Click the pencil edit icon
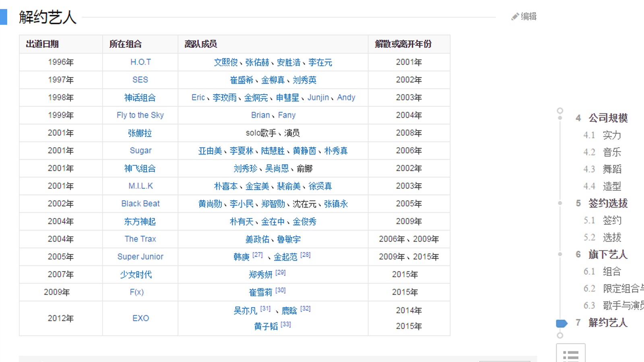644x362 pixels. (515, 16)
